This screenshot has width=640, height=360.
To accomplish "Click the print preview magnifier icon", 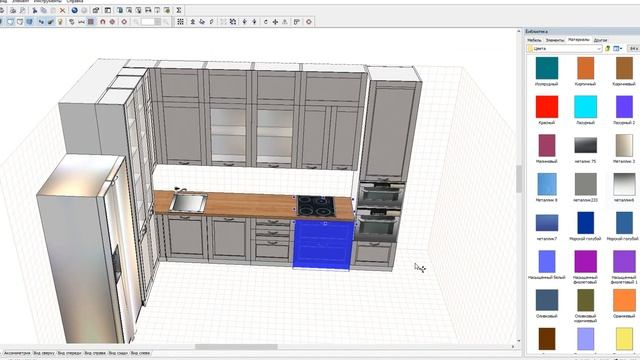I will 22,10.
